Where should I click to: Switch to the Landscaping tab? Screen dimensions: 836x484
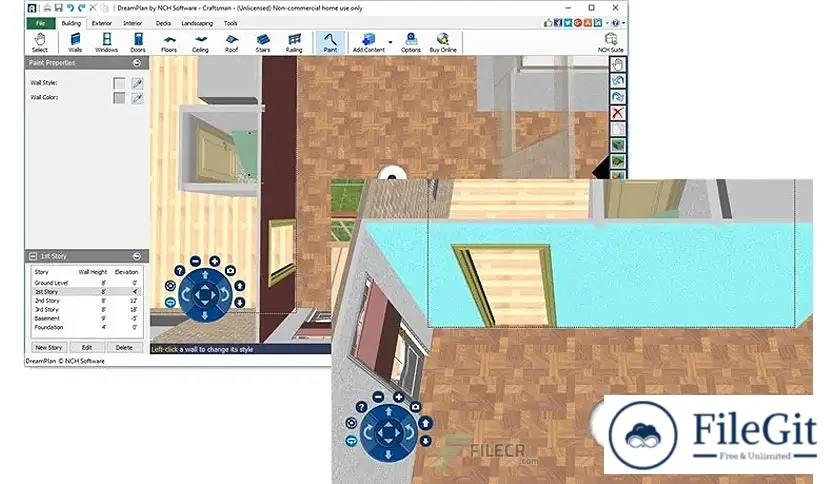[x=197, y=23]
